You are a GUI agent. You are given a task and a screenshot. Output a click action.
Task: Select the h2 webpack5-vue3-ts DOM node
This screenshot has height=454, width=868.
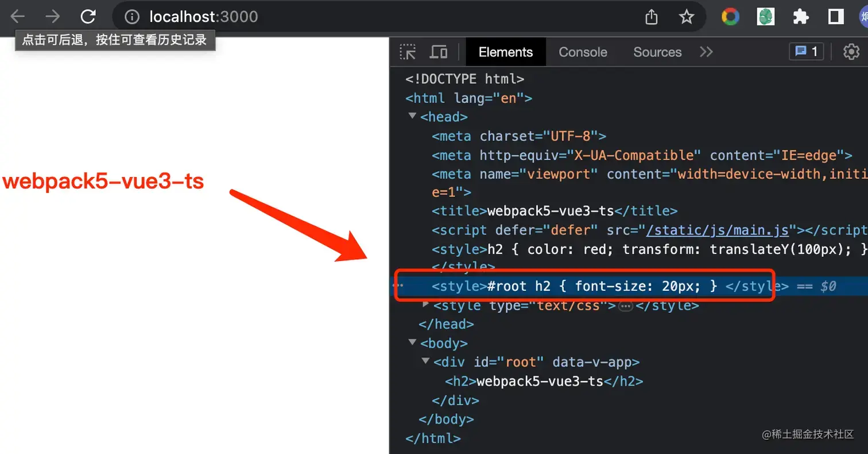pos(544,382)
